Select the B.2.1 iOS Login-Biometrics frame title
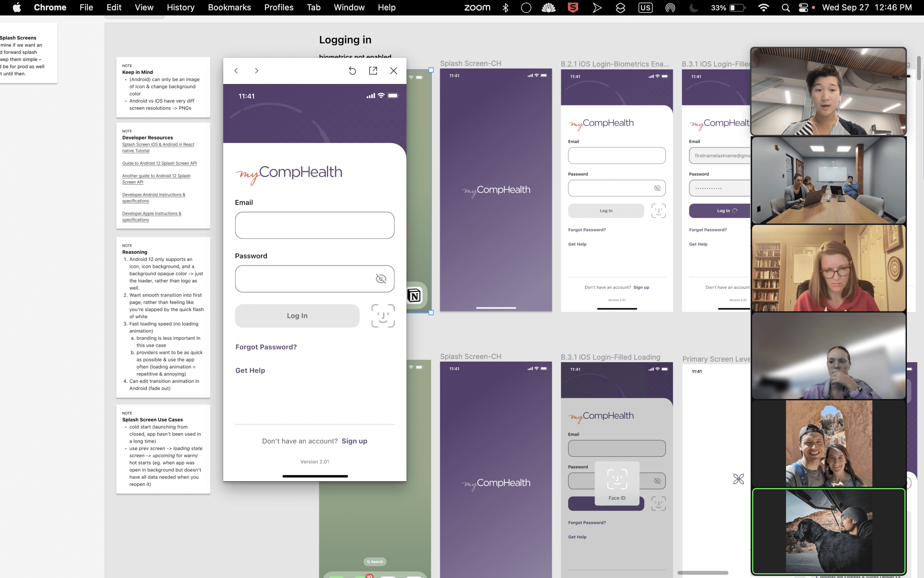This screenshot has height=578, width=924. (x=615, y=64)
